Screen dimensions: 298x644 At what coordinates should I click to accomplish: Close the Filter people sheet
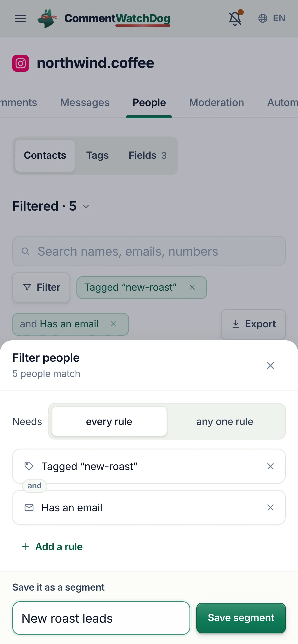pyautogui.click(x=270, y=365)
